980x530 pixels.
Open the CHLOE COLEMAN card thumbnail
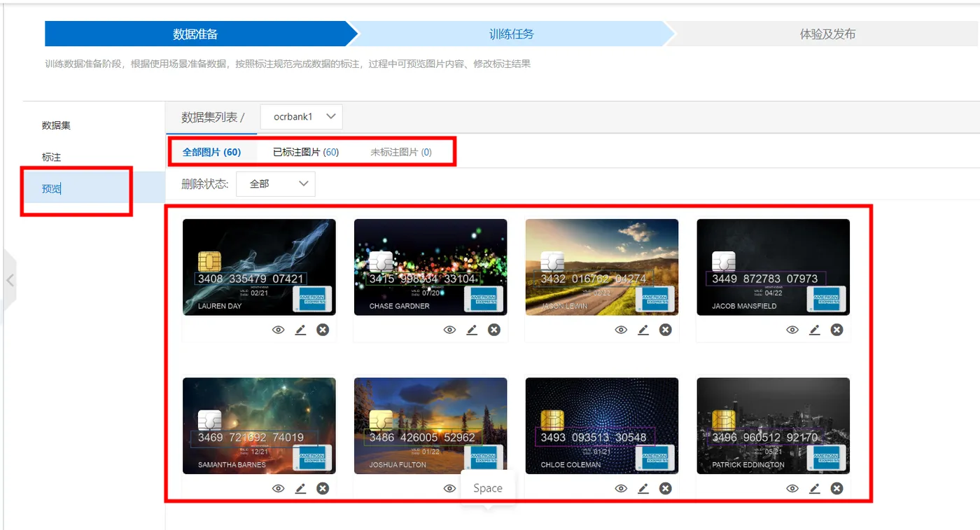602,426
